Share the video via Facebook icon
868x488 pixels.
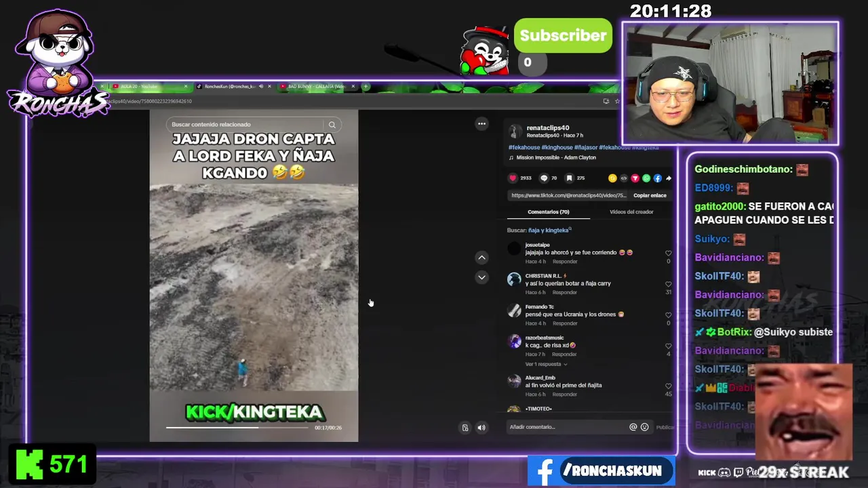657,178
